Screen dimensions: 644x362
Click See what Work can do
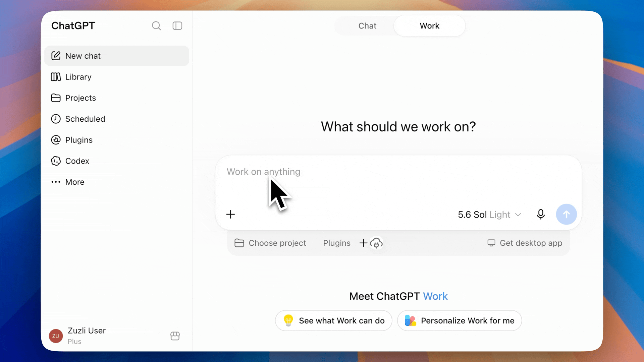coord(334,321)
